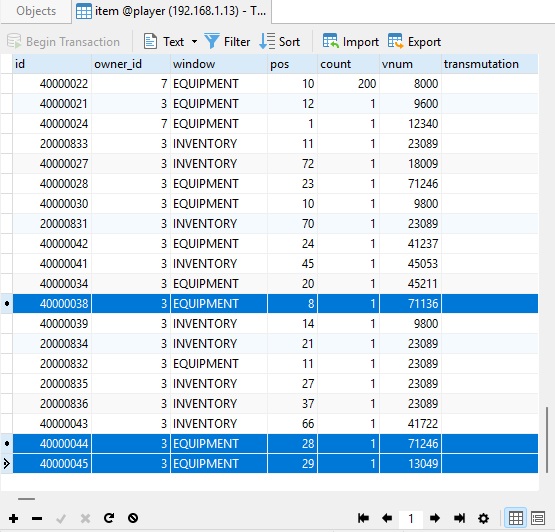This screenshot has width=555, height=532.
Task: Click the stop loading icon
Action: (x=133, y=518)
